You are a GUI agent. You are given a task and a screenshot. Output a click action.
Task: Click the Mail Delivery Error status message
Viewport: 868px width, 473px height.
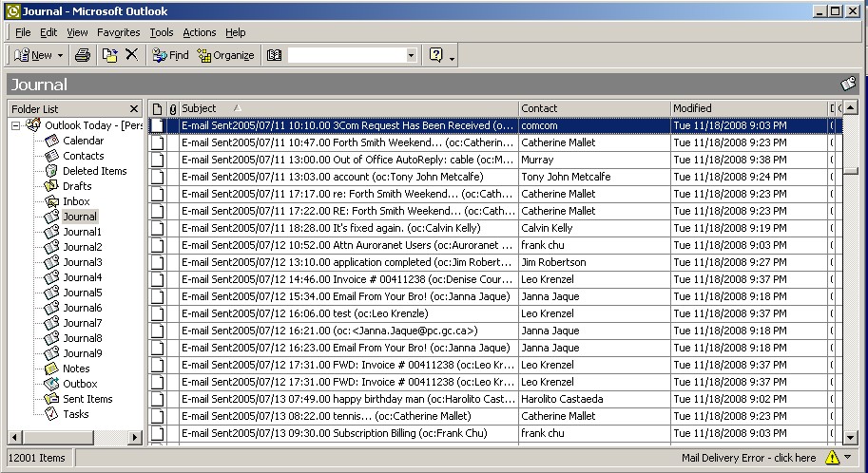click(x=748, y=458)
